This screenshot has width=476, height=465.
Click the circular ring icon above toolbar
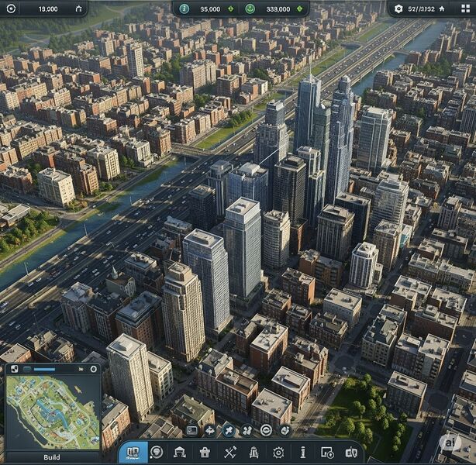tap(266, 430)
